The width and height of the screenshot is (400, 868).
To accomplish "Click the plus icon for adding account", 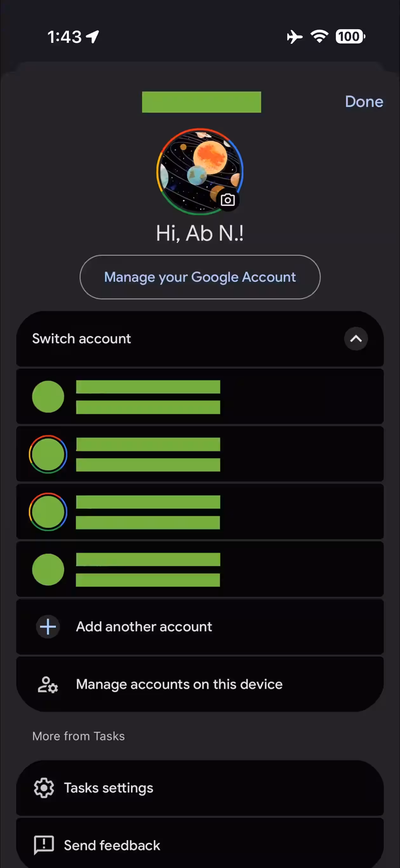I will [48, 627].
